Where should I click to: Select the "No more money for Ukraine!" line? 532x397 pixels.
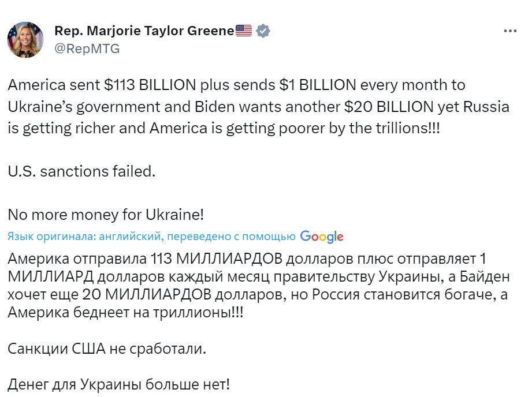(x=106, y=215)
